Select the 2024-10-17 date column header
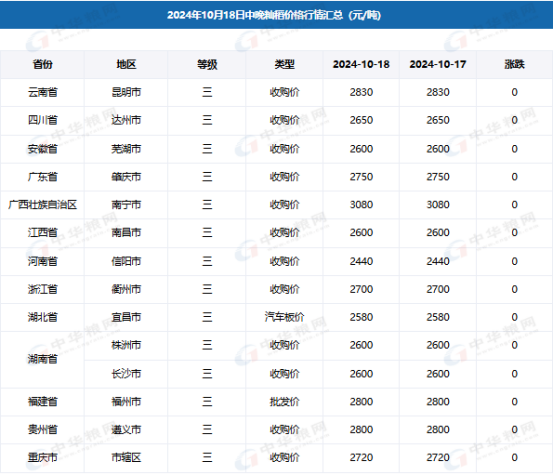Image resolution: width=554 pixels, height=476 pixels. pyautogui.click(x=438, y=64)
